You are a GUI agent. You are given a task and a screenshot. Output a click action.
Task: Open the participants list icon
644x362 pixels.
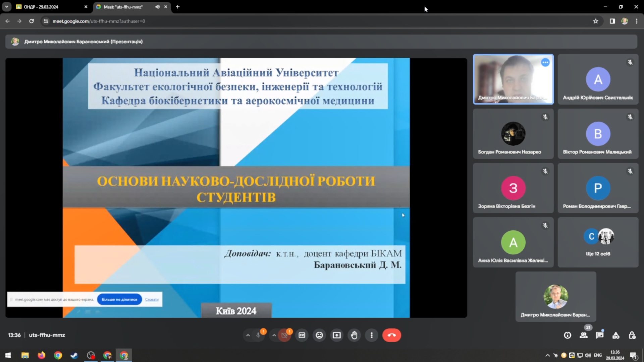point(584,335)
